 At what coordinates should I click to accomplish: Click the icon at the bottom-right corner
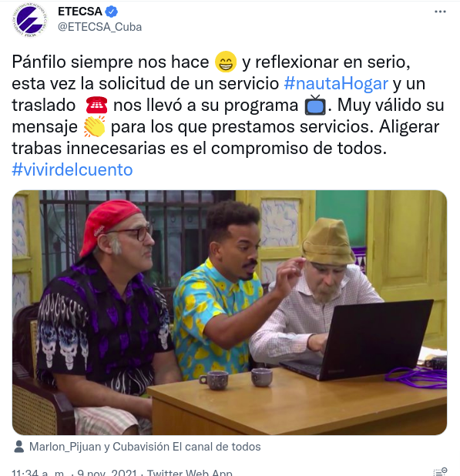(x=440, y=471)
